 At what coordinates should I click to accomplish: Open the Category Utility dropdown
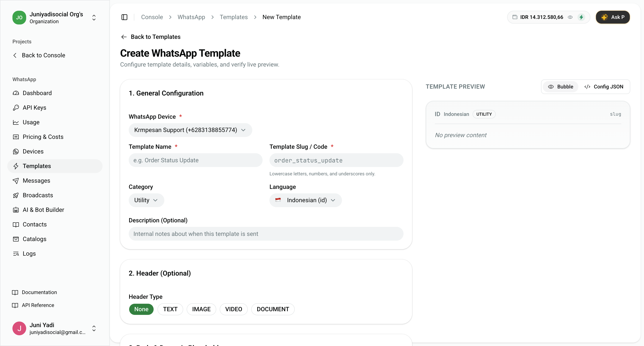pyautogui.click(x=146, y=200)
